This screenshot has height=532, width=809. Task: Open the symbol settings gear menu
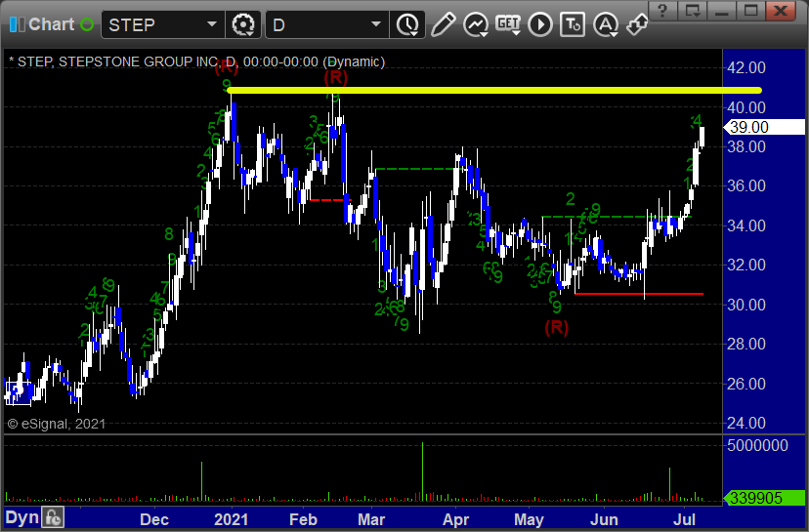pyautogui.click(x=243, y=24)
